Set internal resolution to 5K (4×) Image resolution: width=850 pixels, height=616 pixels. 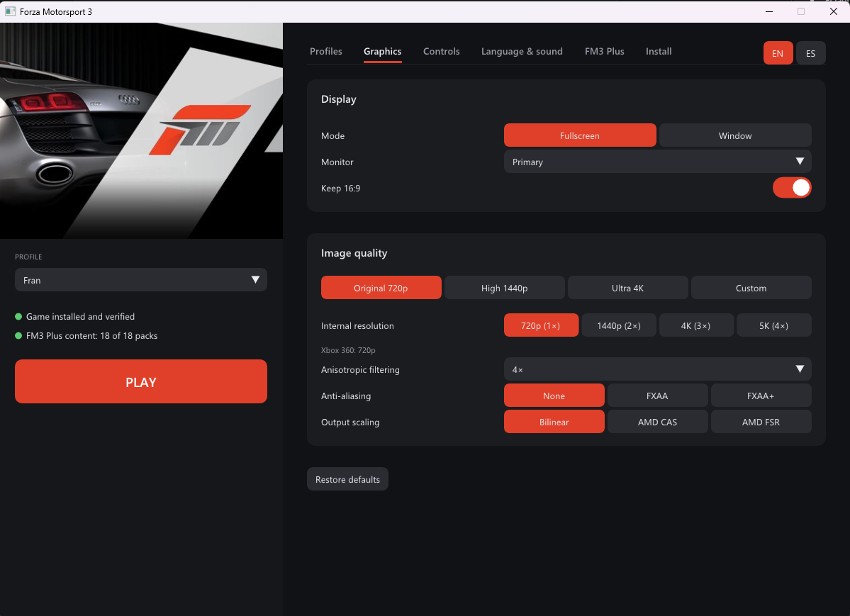(773, 325)
